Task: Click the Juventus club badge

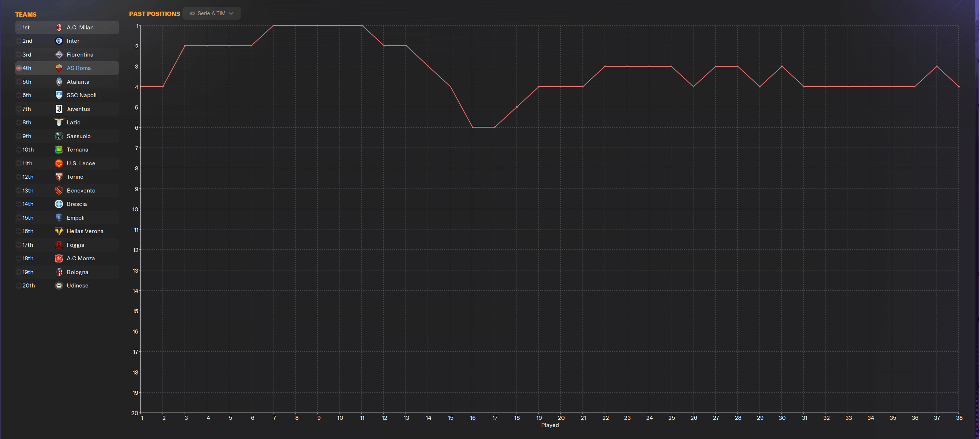Action: [59, 109]
